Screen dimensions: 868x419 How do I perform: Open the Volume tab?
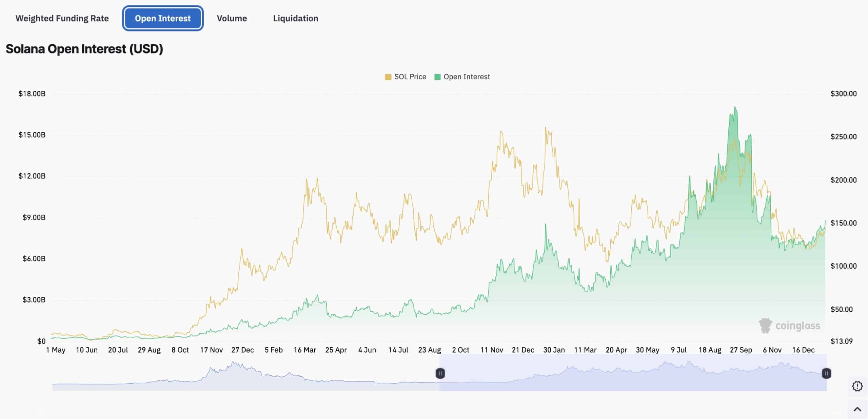point(232,18)
